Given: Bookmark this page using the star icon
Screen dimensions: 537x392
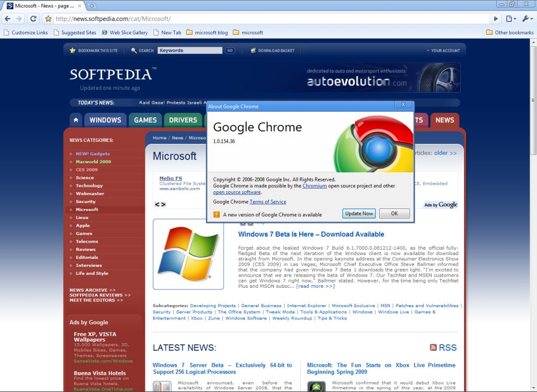Looking at the screenshot, I should click(x=48, y=19).
